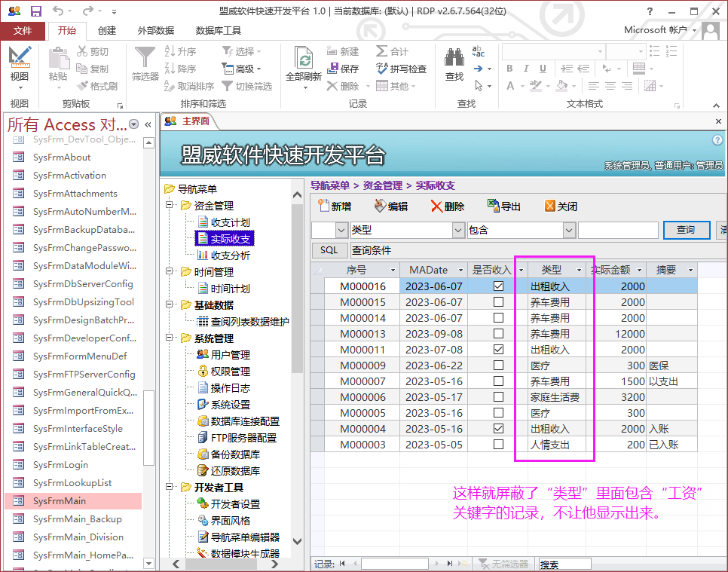Open 所有 Access 对象 pane dropdown arrow
The height and width of the screenshot is (572, 728).
pos(133,124)
